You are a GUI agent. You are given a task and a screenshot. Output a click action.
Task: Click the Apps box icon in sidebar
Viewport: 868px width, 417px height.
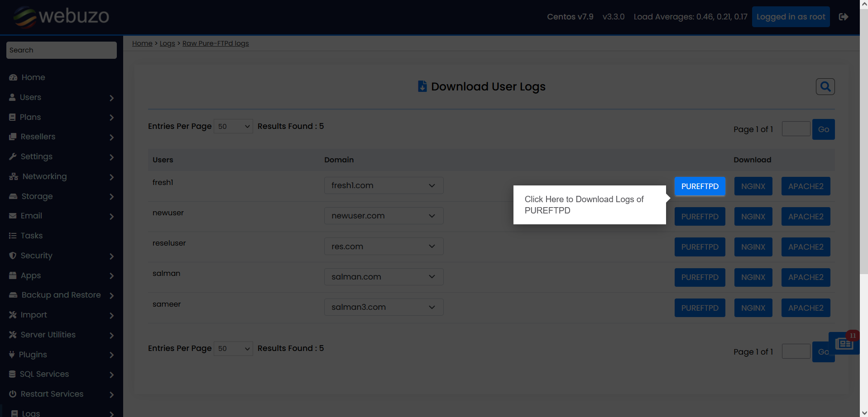13,275
